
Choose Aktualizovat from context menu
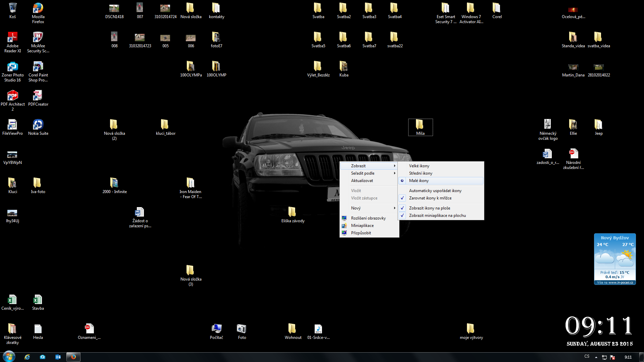click(x=362, y=181)
